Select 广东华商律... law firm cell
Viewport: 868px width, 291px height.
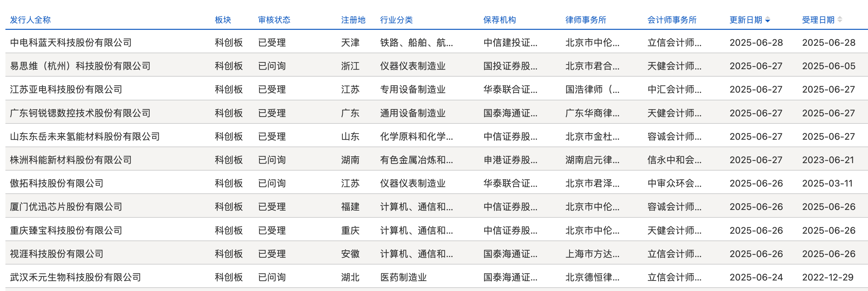(592, 113)
